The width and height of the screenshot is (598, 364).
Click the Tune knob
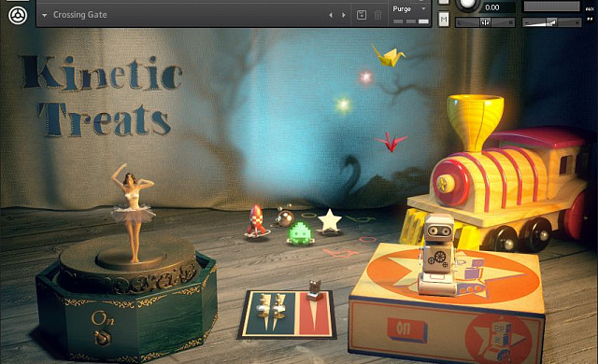click(468, 5)
